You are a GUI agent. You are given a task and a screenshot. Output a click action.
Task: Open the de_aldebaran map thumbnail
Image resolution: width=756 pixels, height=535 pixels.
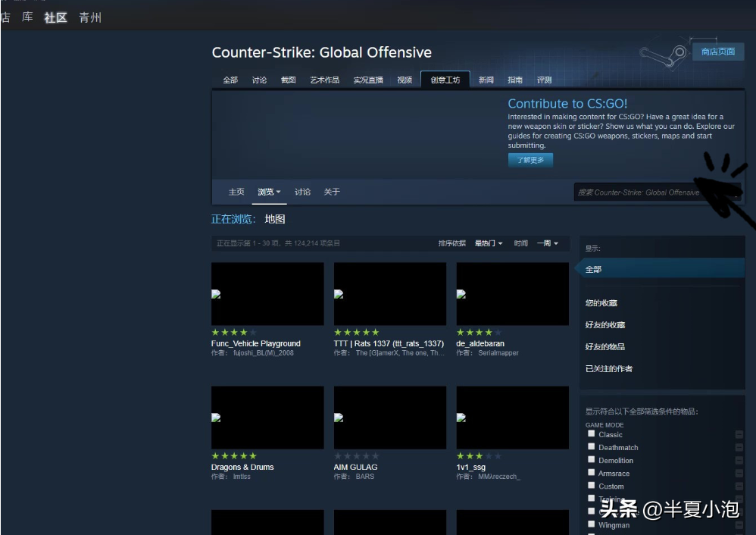point(513,294)
